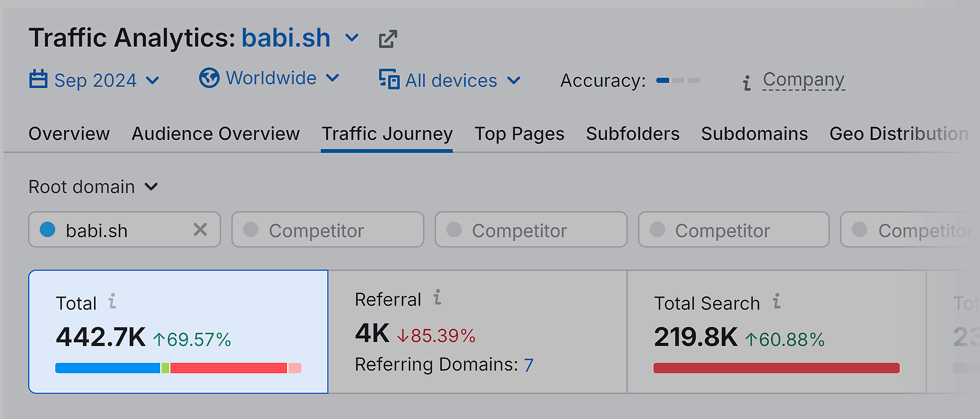980x419 pixels.
Task: Open Referring Domains count link
Action: pyautogui.click(x=529, y=364)
